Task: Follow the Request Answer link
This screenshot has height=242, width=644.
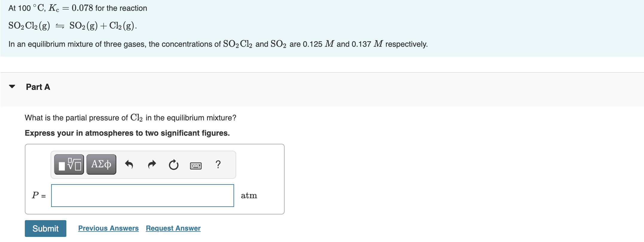Action: pos(173,228)
